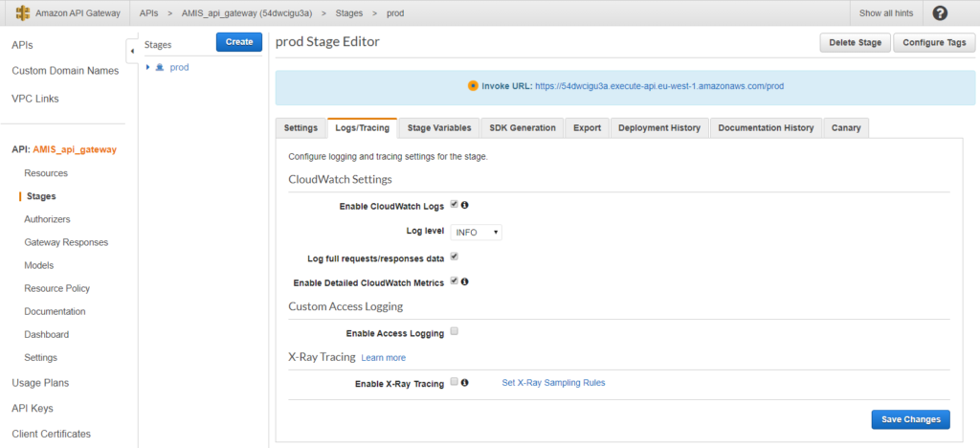
Task: Click info icon beside Detailed CloudWatch Metrics
Action: (465, 281)
